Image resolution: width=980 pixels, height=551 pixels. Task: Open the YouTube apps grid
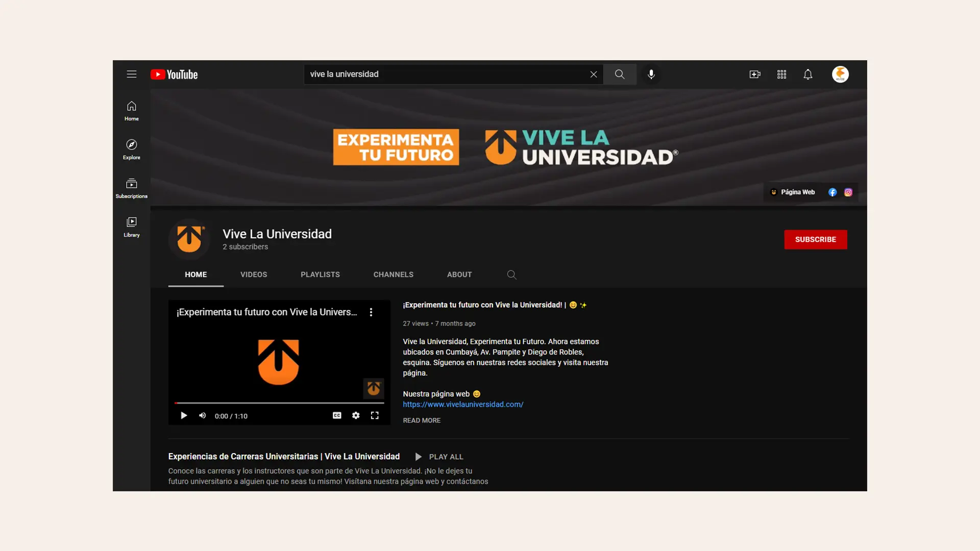tap(781, 74)
